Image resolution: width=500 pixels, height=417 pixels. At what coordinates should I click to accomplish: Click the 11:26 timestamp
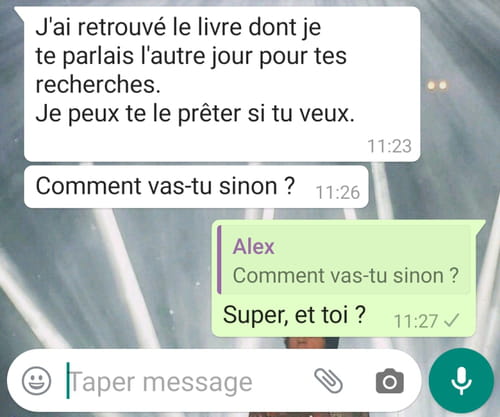[338, 192]
